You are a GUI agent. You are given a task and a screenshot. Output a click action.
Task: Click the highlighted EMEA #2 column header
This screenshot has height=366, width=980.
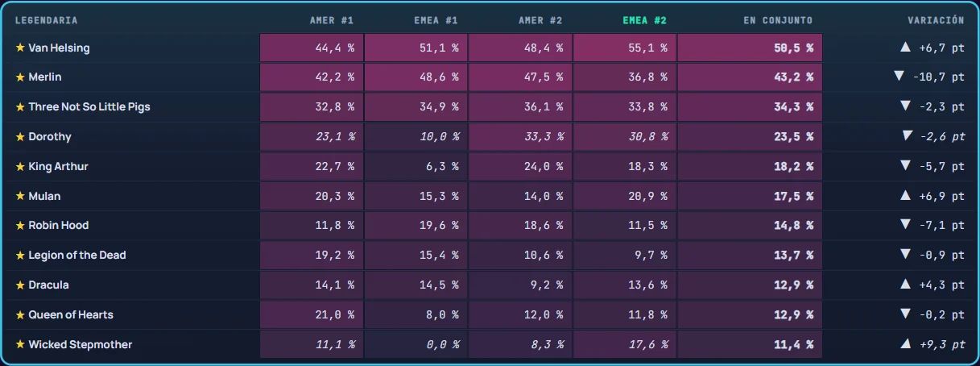pos(645,20)
